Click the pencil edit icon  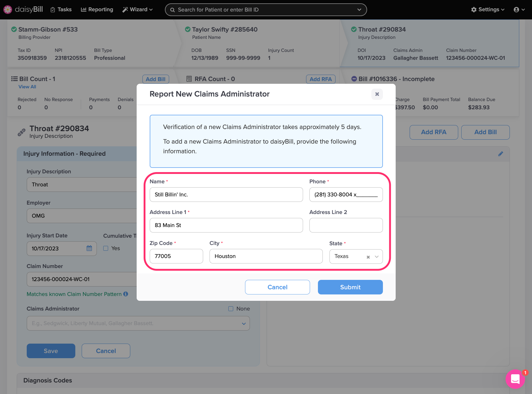coord(500,154)
